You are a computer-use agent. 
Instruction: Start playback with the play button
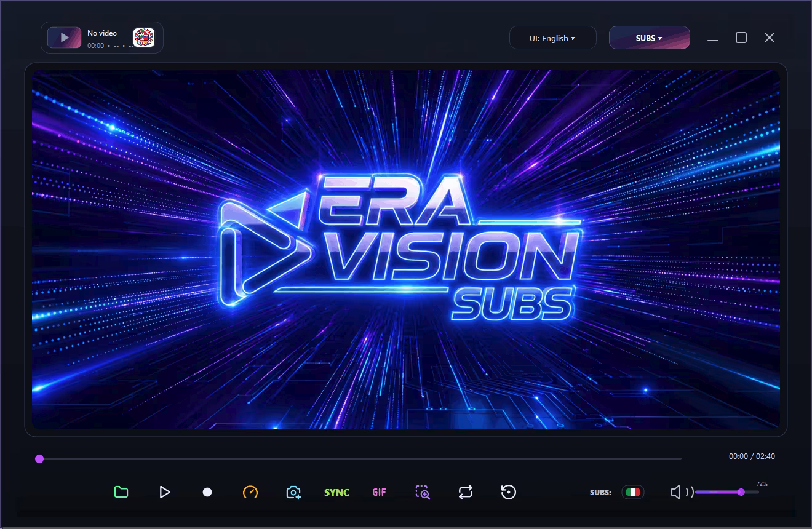164,492
